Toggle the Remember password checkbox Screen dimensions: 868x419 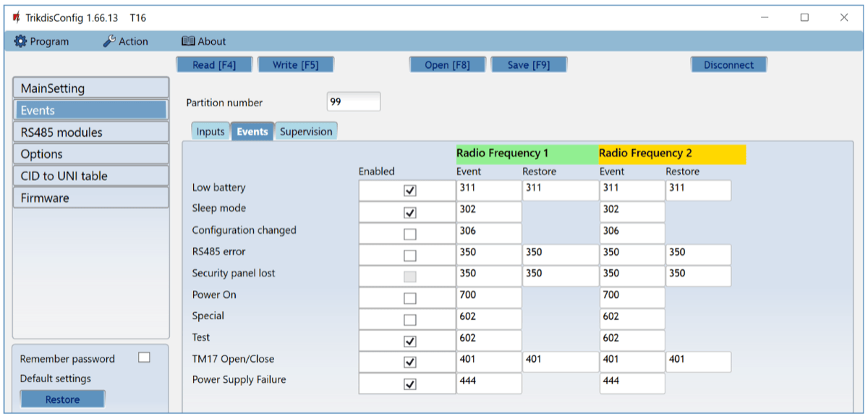144,357
